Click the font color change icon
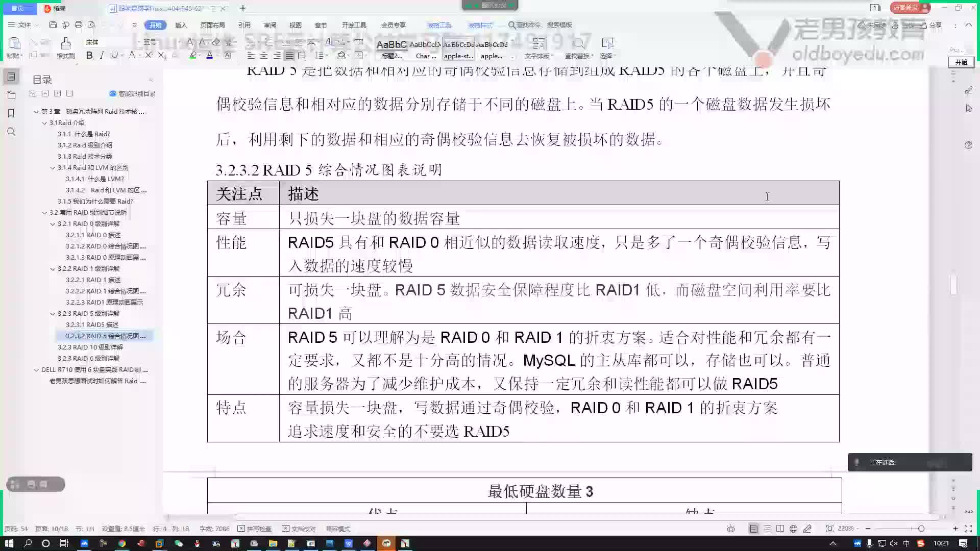This screenshot has height=551, width=980. [x=212, y=55]
